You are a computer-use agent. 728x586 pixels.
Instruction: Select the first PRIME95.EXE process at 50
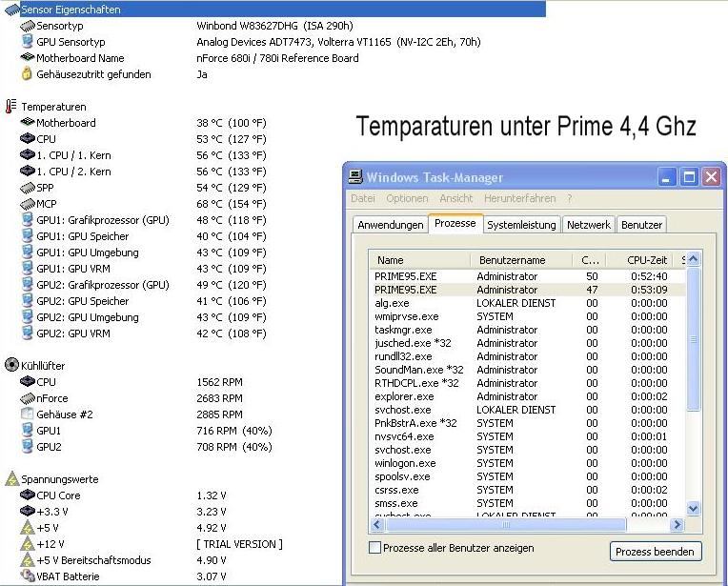(x=527, y=276)
